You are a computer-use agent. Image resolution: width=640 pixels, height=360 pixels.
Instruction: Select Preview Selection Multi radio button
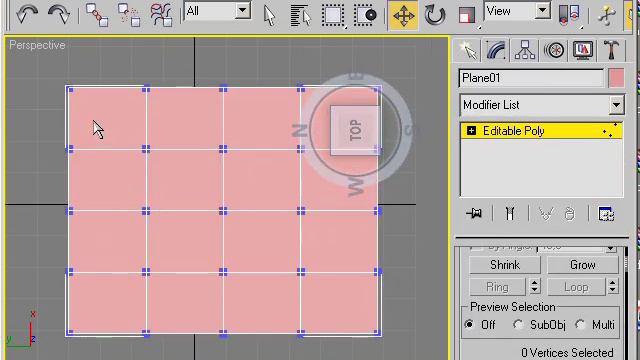[580, 324]
